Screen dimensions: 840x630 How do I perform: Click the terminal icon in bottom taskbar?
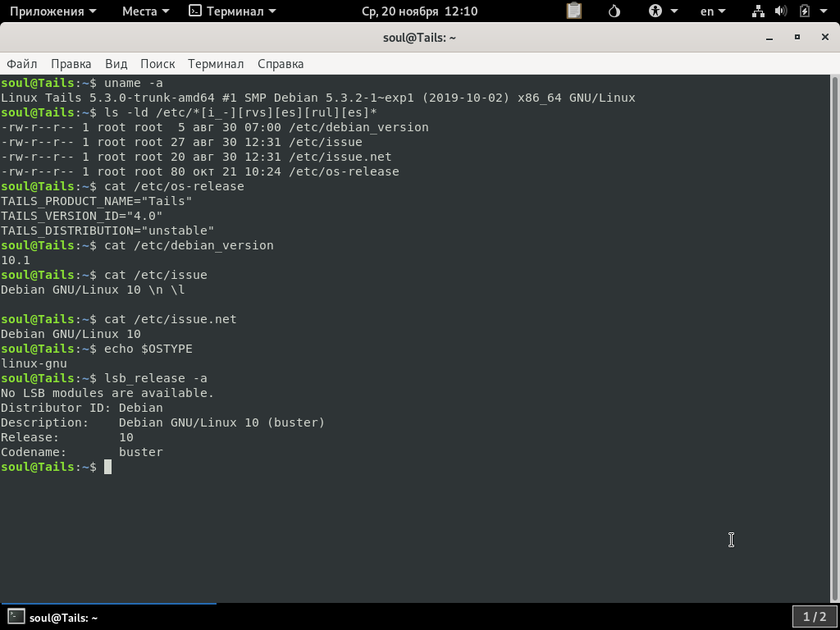[x=16, y=617]
